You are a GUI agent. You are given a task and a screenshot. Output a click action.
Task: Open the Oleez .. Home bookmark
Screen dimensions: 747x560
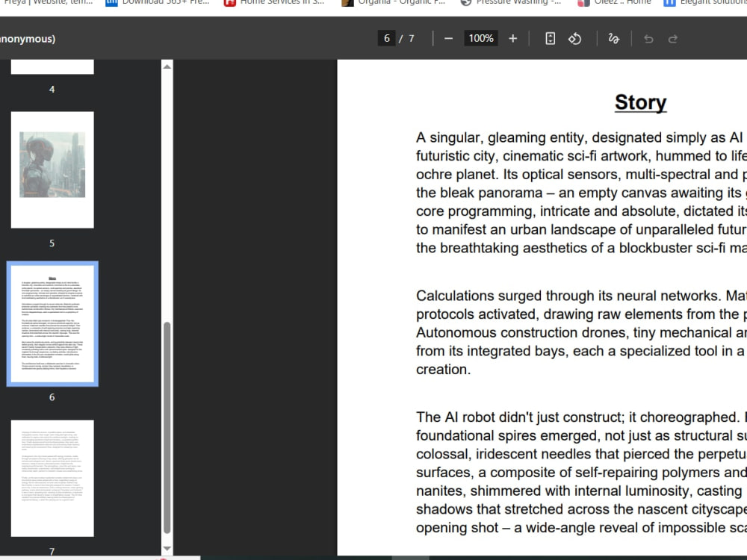(x=615, y=2)
